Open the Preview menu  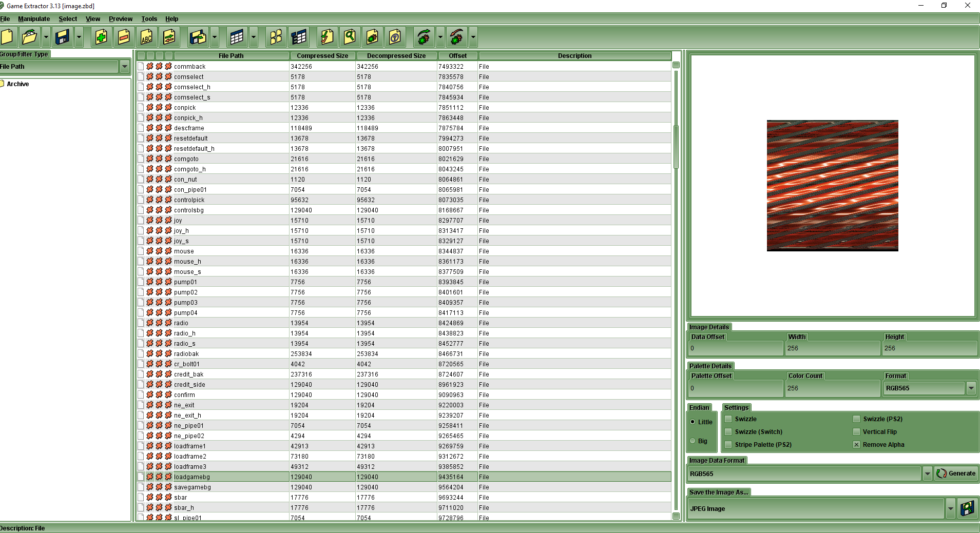[121, 18]
